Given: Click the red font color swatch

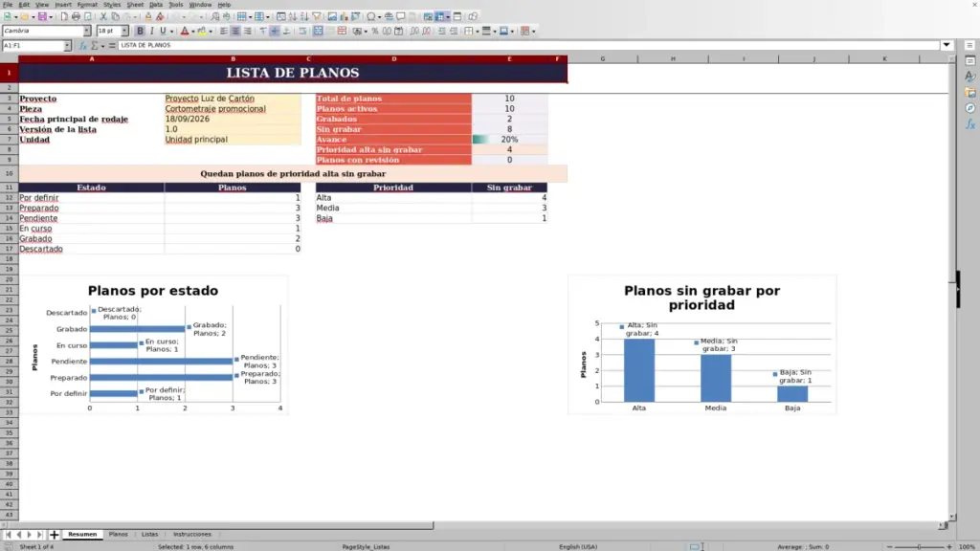Looking at the screenshot, I should (x=185, y=32).
